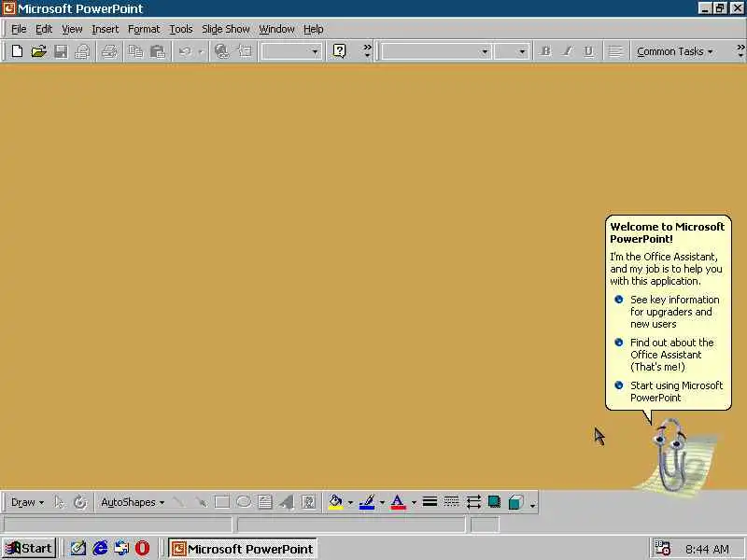
Task: Open Line Color dropdown arrow
Action: [x=382, y=502]
